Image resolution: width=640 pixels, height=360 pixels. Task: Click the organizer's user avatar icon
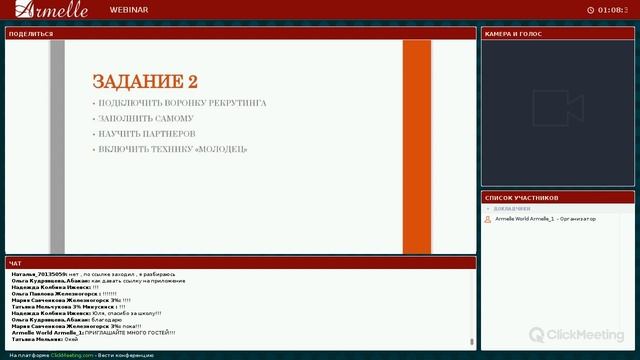487,219
